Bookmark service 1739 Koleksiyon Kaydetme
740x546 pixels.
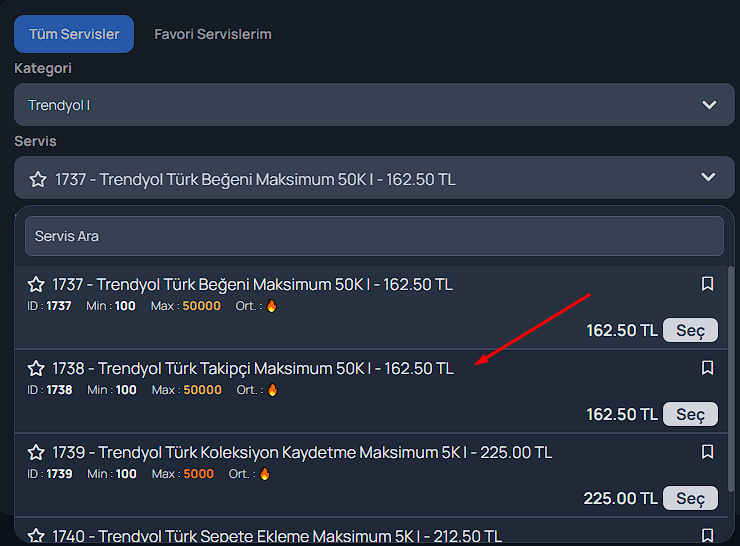pyautogui.click(x=707, y=452)
